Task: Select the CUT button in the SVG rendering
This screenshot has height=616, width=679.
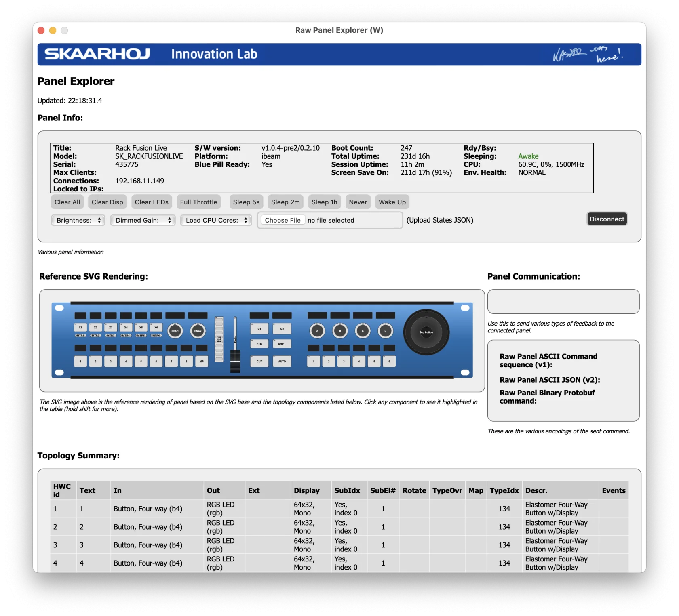Action: (x=259, y=362)
